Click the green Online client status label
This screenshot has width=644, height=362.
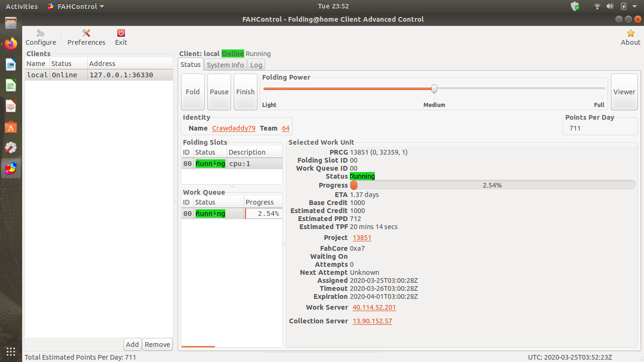(x=233, y=54)
